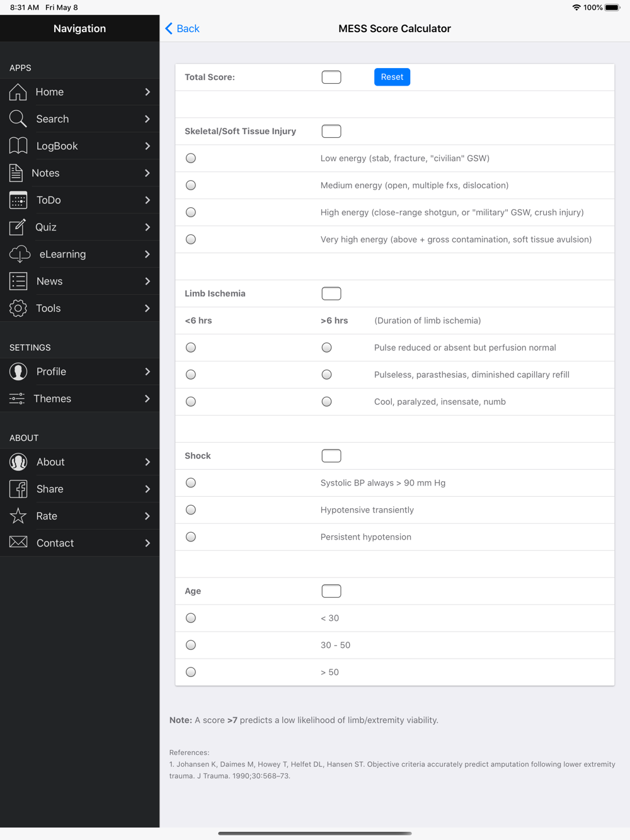The image size is (630, 840).
Task: Select >6 hrs Cool, paralyzed radio button
Action: pyautogui.click(x=326, y=402)
